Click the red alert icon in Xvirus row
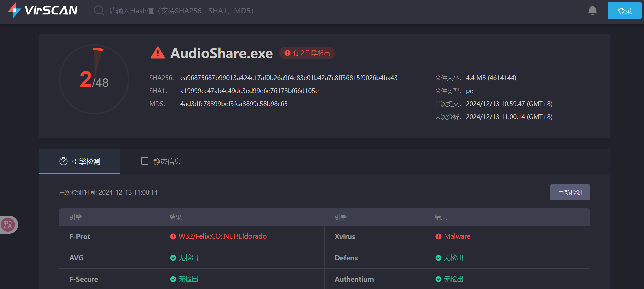The image size is (644, 289). pyautogui.click(x=438, y=236)
